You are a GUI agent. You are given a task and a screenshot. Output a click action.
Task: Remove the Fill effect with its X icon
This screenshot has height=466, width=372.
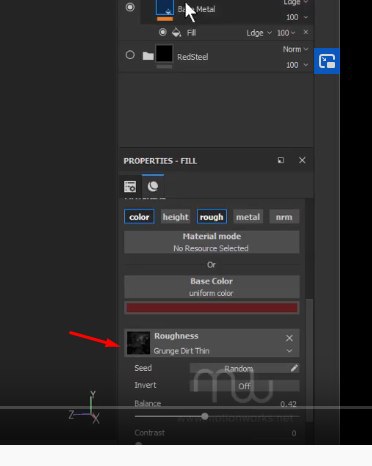tap(306, 32)
